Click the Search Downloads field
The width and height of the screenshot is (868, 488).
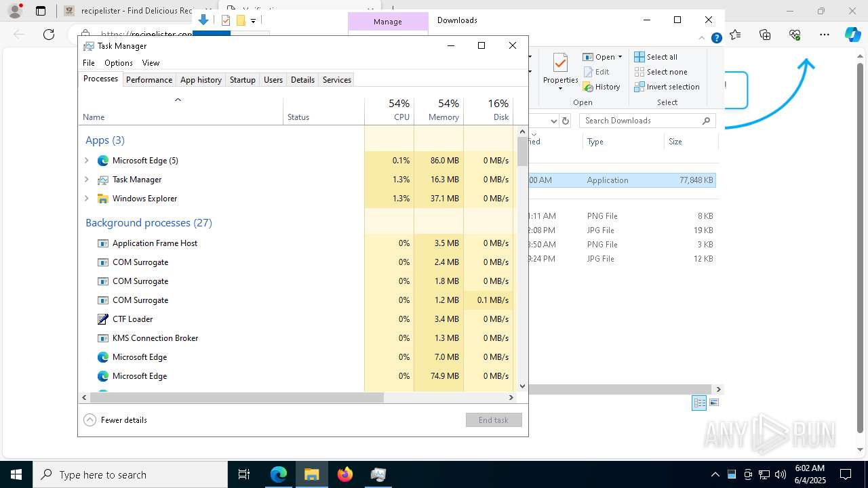[x=648, y=121]
